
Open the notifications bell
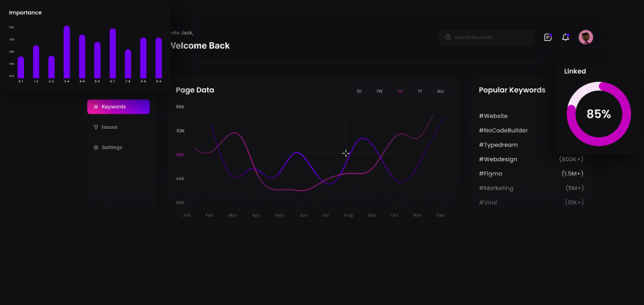[565, 38]
